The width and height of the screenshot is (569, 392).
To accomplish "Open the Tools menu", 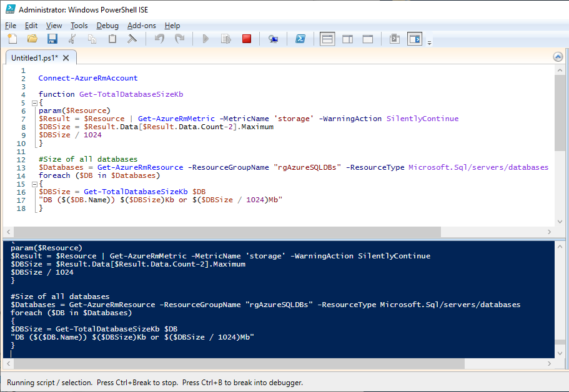I will point(79,26).
